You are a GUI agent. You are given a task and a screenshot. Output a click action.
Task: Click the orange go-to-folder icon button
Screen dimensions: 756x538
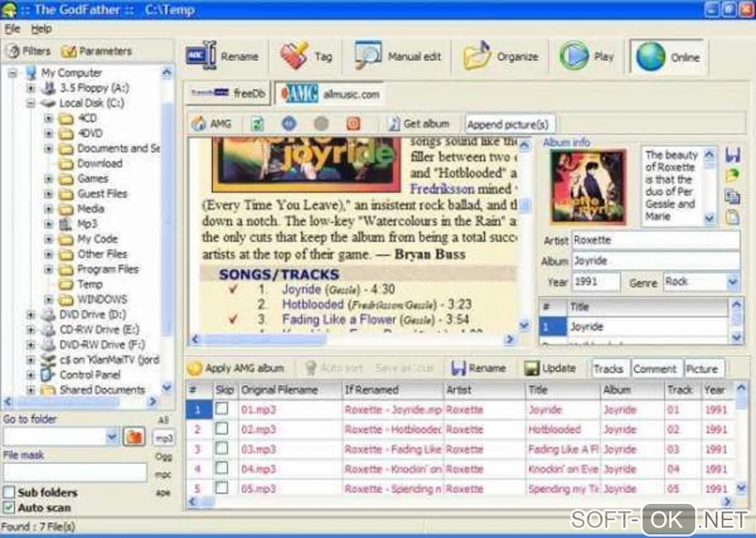134,436
